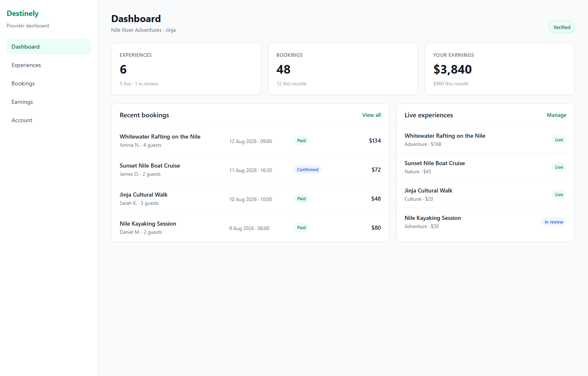
Task: Click the Confirmed status badge
Action: click(307, 170)
